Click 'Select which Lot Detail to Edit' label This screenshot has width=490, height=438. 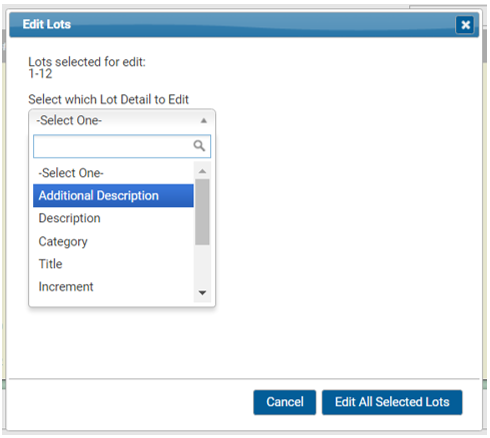109,99
